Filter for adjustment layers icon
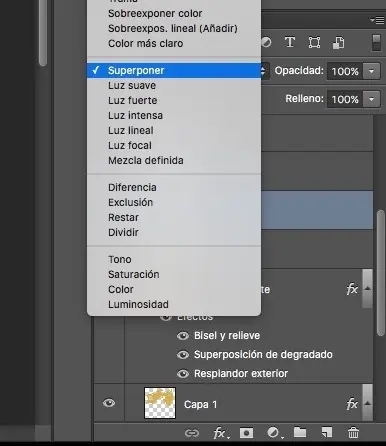This screenshot has width=386, height=446. 266,42
